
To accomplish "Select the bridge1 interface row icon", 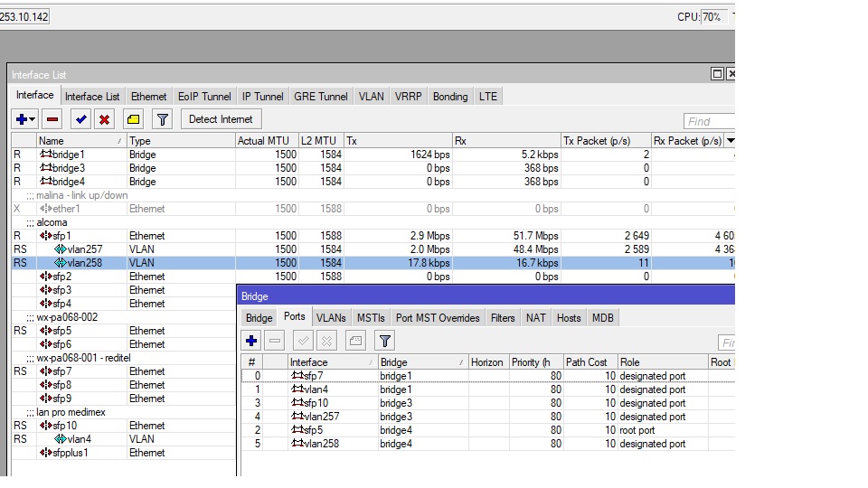I will click(x=46, y=155).
